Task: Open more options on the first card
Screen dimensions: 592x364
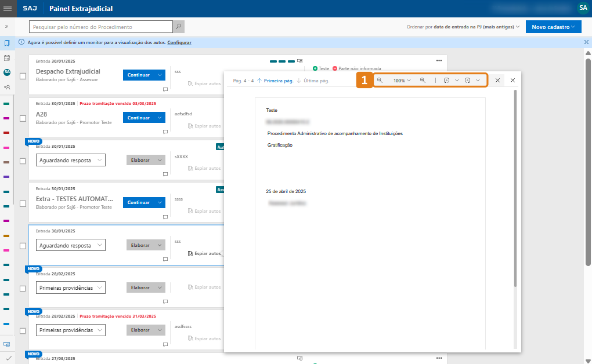Action: 439,60
